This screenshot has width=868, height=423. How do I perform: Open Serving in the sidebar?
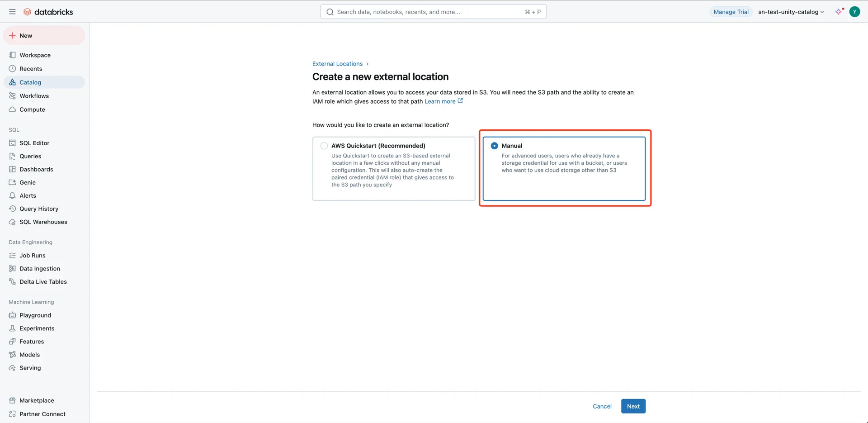click(44, 367)
